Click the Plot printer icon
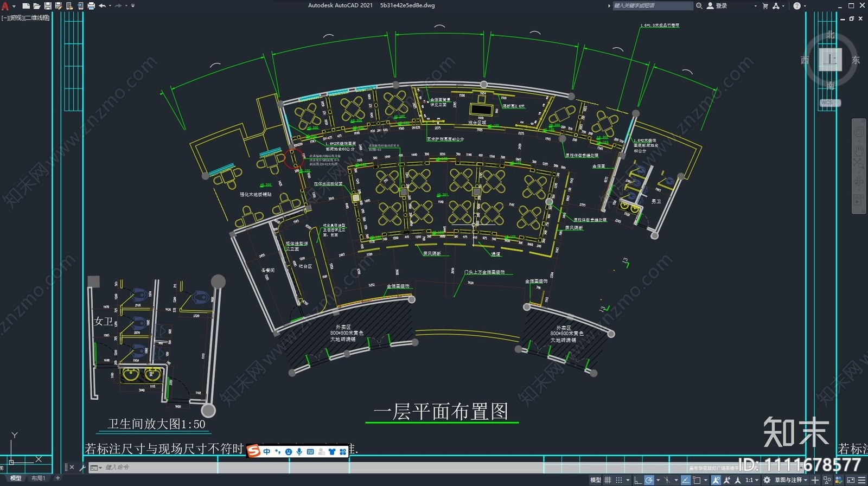The height and width of the screenshot is (486, 868). tap(91, 6)
